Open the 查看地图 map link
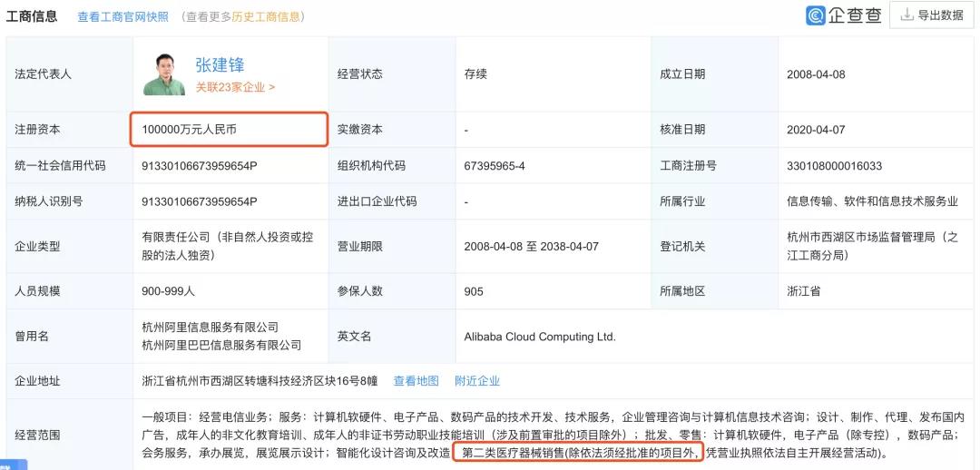The image size is (980, 470). pyautogui.click(x=416, y=380)
